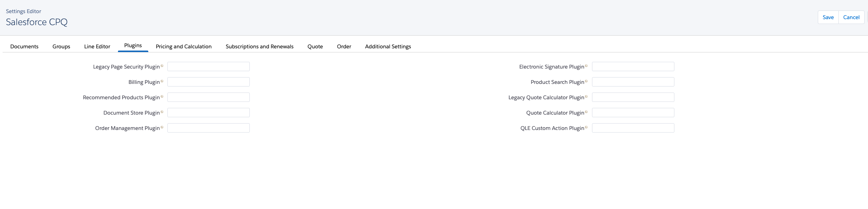Select the Electronic Signature Plugin label
This screenshot has height=209, width=868.
[x=552, y=67]
